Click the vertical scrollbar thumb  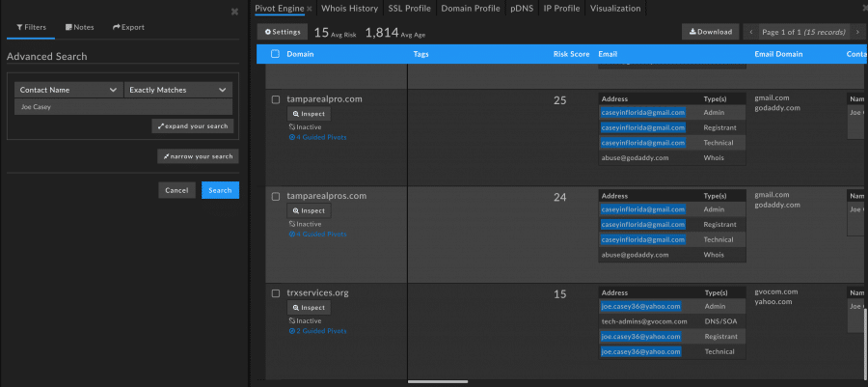pyautogui.click(x=865, y=344)
